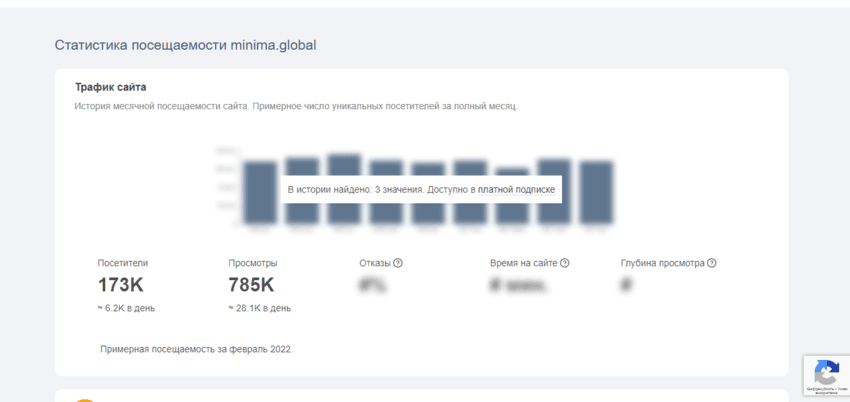Click the Посетители label
Viewport: 850px width, 402px height.
123,263
